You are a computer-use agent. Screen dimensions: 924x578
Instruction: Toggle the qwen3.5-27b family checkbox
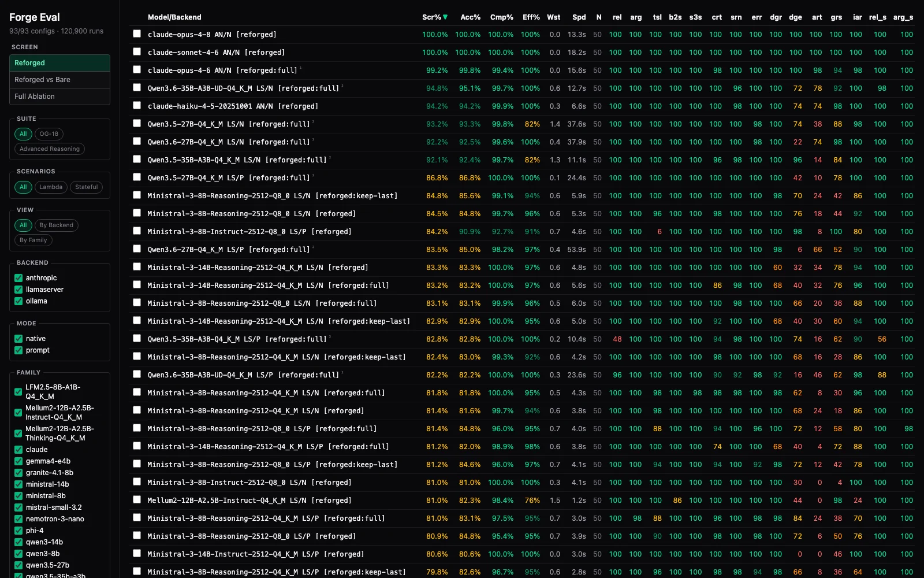tap(18, 565)
